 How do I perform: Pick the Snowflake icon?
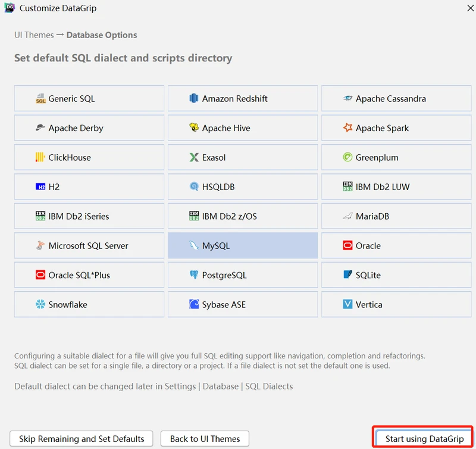pos(40,304)
